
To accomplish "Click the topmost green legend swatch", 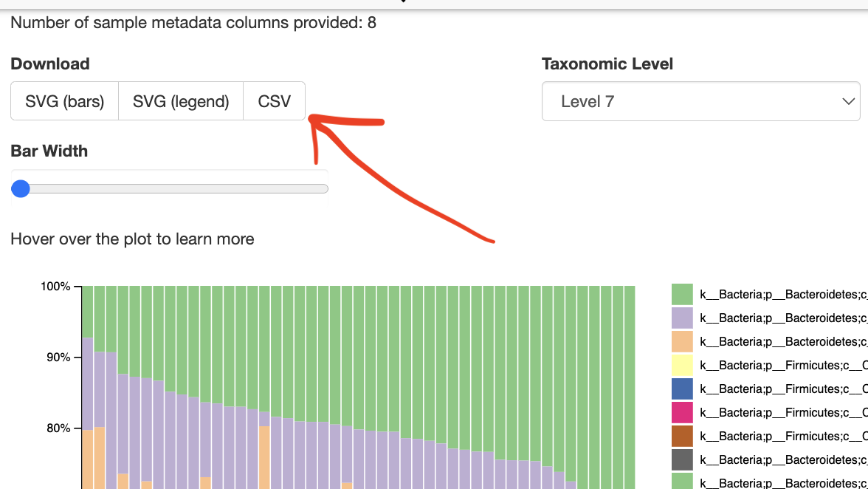I will pos(682,294).
